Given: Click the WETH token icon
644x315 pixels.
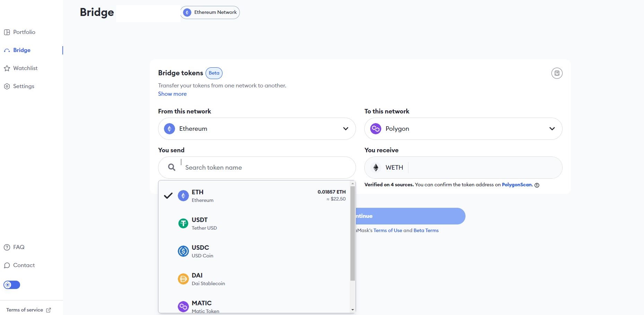Looking at the screenshot, I should 376,168.
